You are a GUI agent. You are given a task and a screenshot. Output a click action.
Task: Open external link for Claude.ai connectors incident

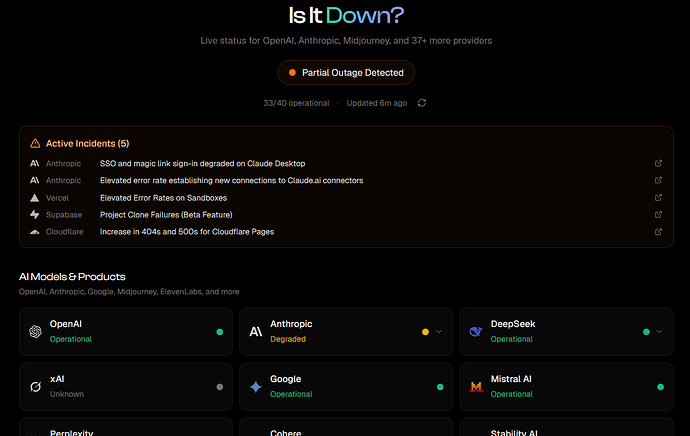(x=658, y=180)
